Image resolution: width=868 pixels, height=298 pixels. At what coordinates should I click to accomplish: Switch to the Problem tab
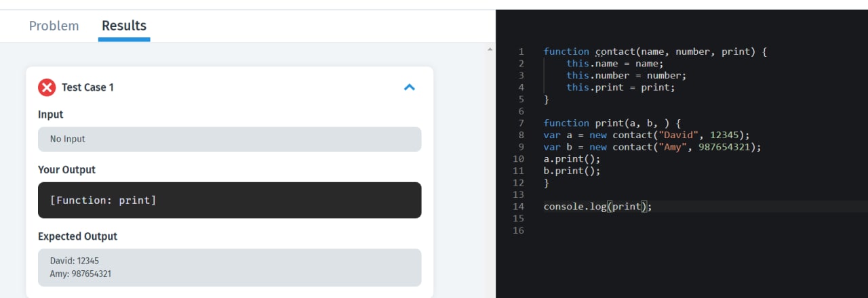pos(54,26)
